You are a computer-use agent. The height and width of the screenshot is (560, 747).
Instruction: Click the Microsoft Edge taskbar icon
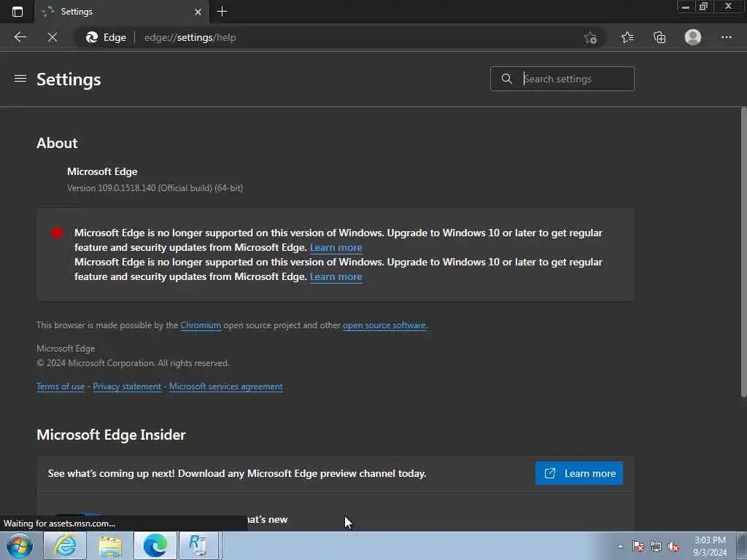[155, 545]
